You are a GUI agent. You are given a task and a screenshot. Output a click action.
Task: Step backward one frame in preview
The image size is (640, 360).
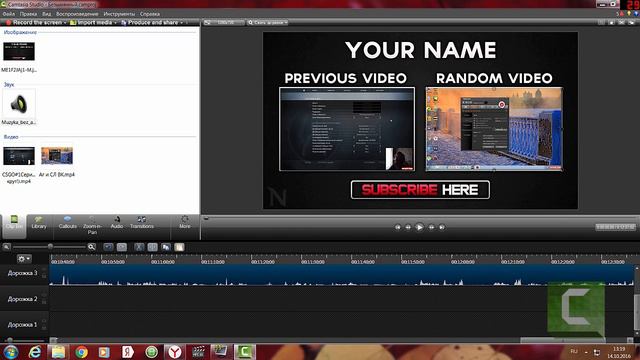coord(408,227)
